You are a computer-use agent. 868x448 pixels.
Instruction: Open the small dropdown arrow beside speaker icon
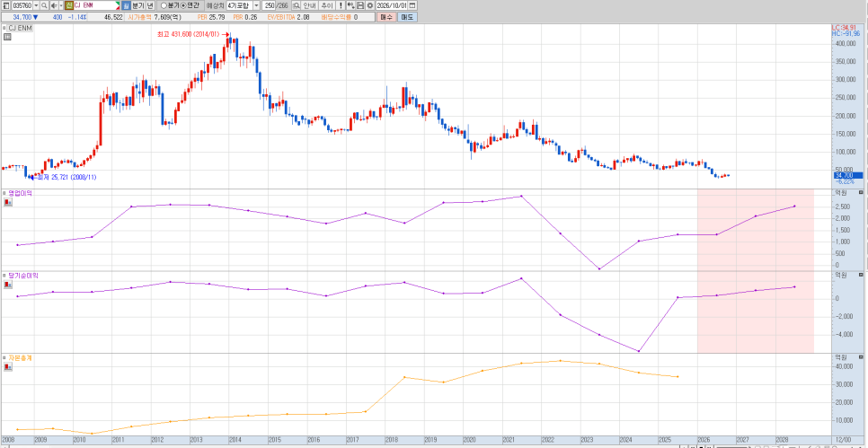(x=61, y=5)
